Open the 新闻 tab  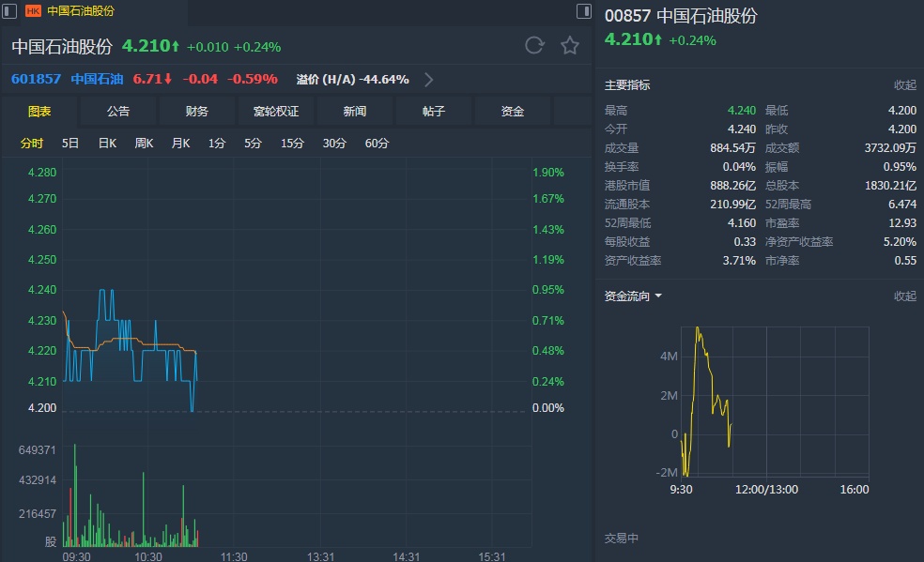355,112
